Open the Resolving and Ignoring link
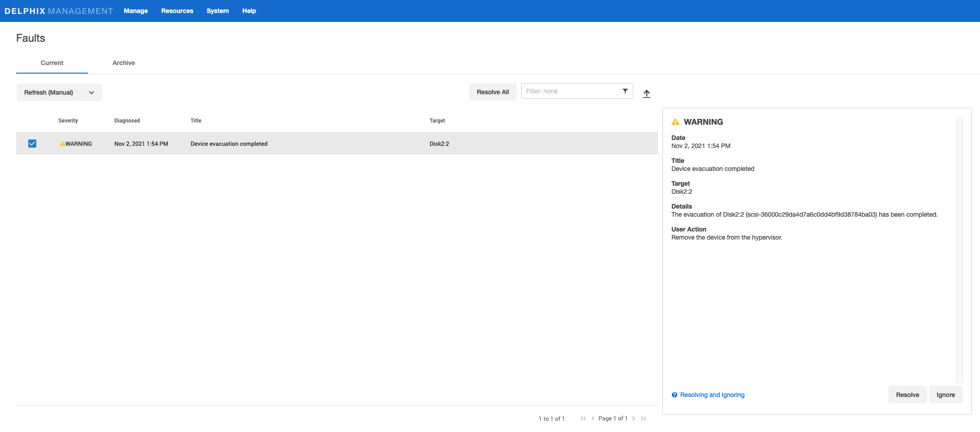This screenshot has height=432, width=980. coord(712,395)
